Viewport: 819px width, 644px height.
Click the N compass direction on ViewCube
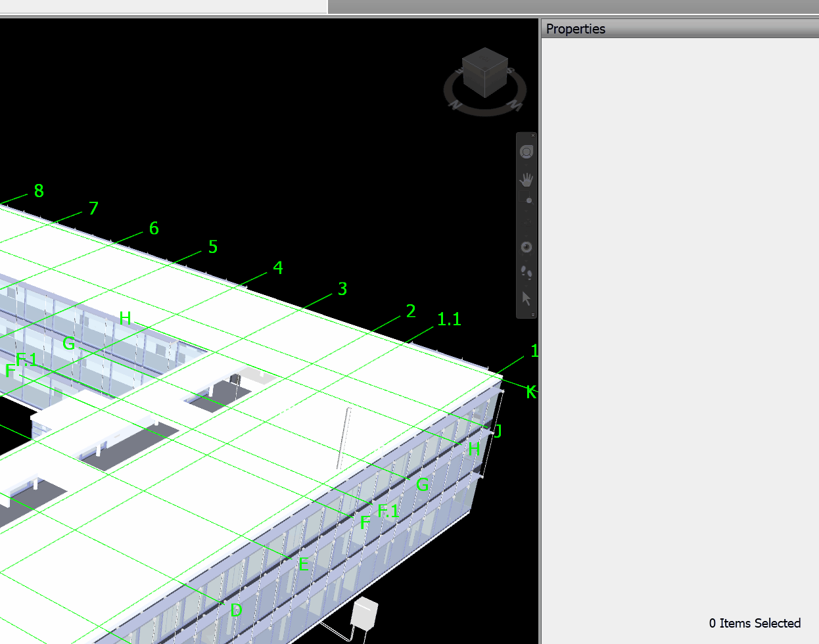[455, 106]
